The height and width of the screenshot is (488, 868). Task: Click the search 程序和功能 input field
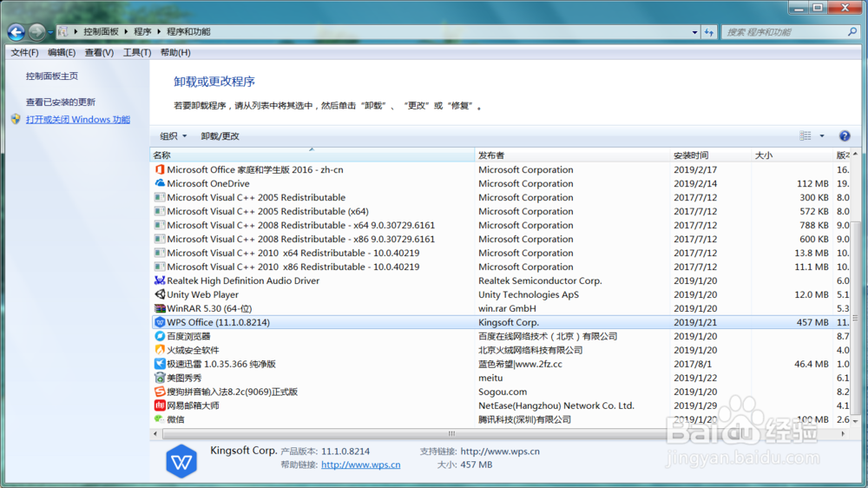tap(785, 32)
